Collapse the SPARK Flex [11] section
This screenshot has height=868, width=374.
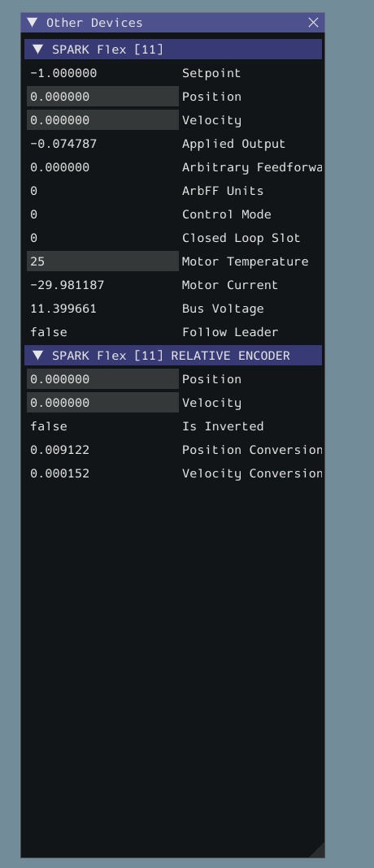click(x=37, y=50)
